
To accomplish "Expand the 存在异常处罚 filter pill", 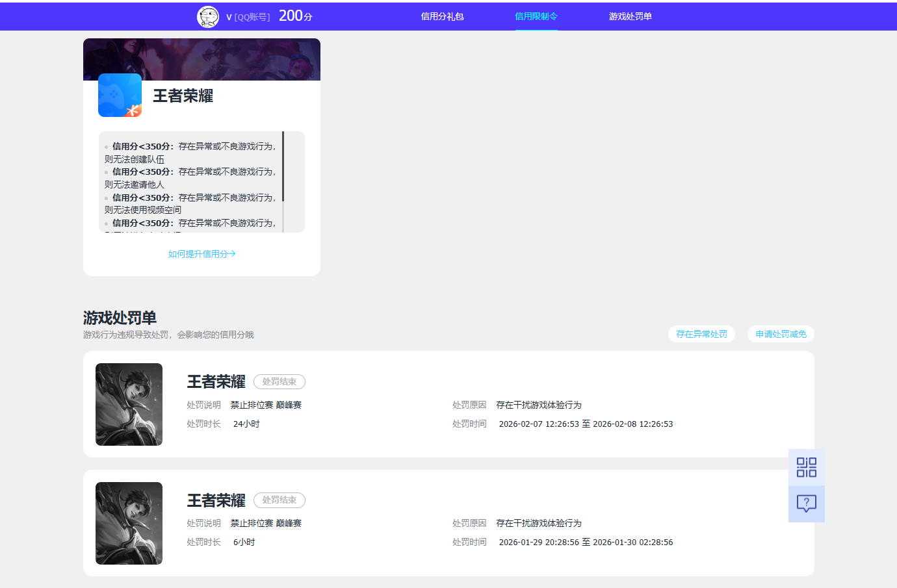I will (x=701, y=333).
